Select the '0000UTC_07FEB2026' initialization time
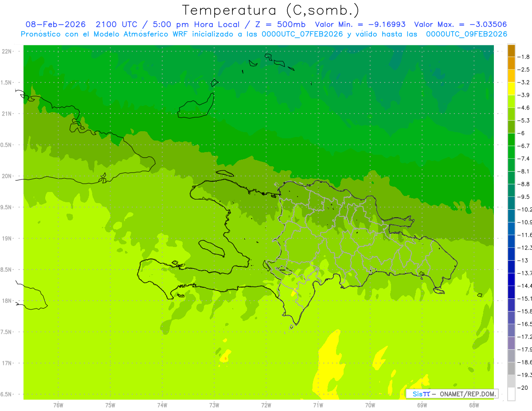This screenshot has height=411, width=532. point(302,34)
